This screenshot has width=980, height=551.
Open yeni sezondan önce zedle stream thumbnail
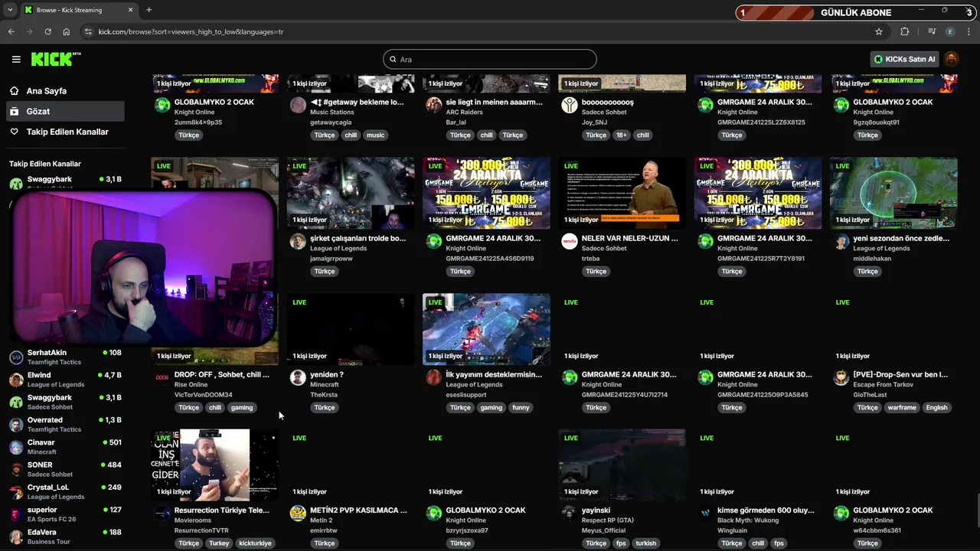click(893, 193)
